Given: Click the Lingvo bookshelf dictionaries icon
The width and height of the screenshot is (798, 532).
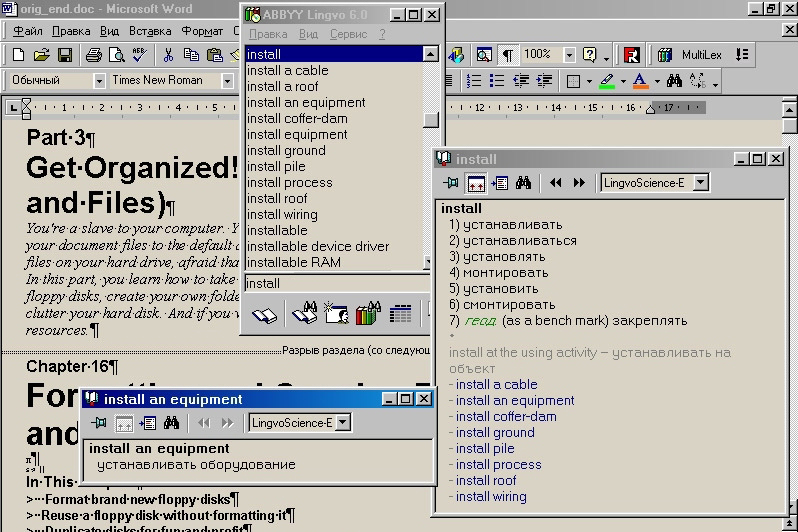Looking at the screenshot, I should click(368, 314).
